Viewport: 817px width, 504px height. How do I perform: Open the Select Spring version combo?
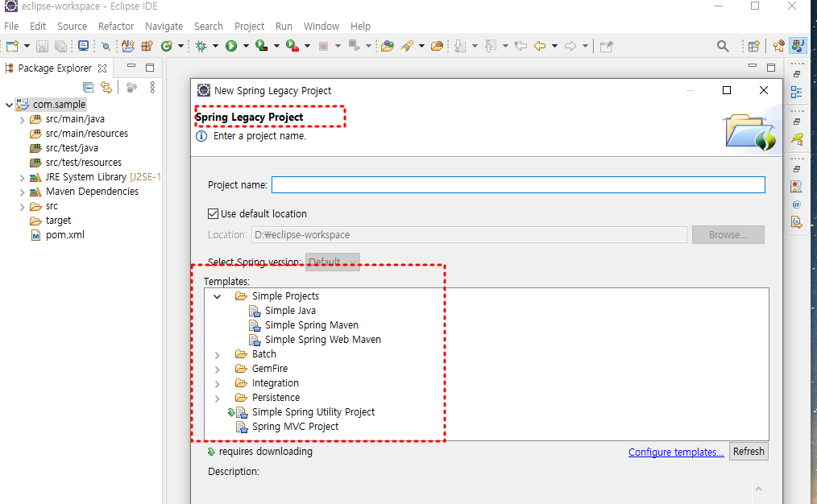click(333, 262)
